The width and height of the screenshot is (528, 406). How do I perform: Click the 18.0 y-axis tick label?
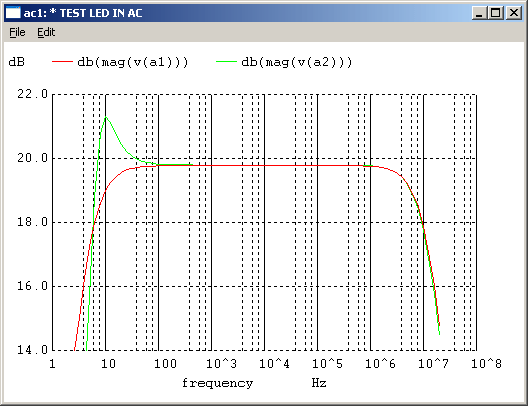tap(33, 222)
